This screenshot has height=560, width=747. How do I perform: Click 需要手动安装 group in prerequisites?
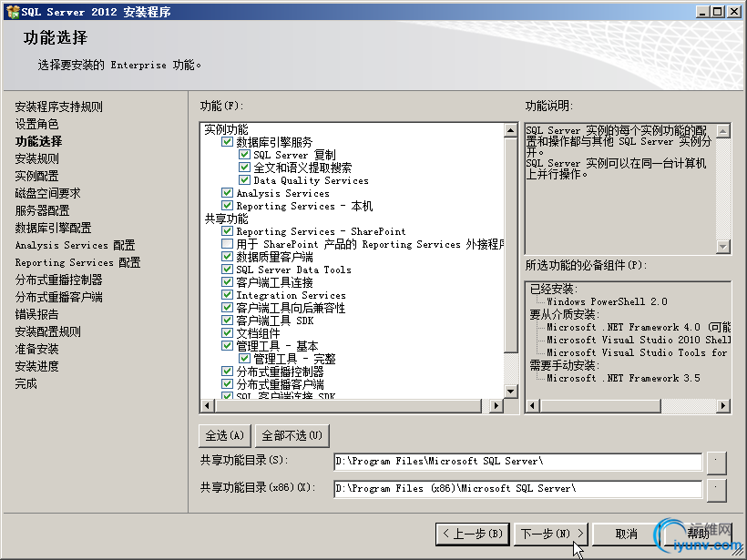pyautogui.click(x=565, y=365)
